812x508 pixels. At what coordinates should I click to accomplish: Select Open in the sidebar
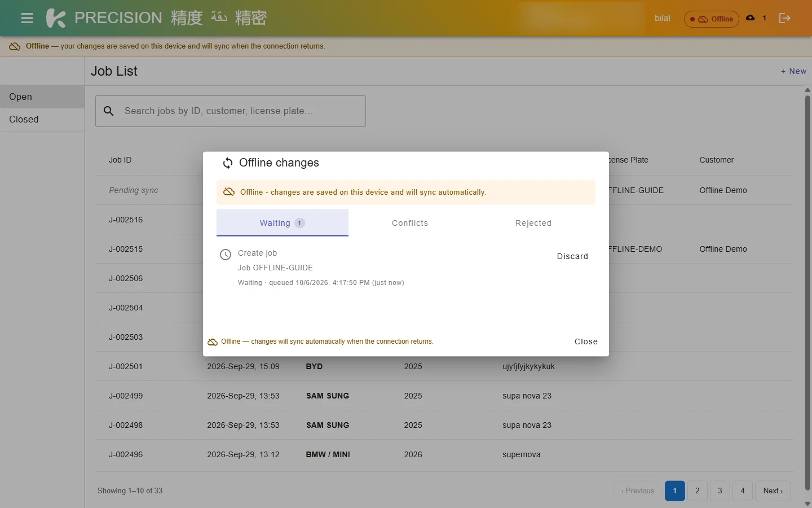pyautogui.click(x=42, y=97)
